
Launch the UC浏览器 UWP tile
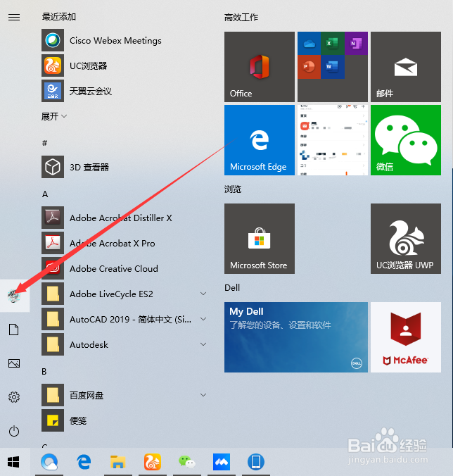pos(406,239)
